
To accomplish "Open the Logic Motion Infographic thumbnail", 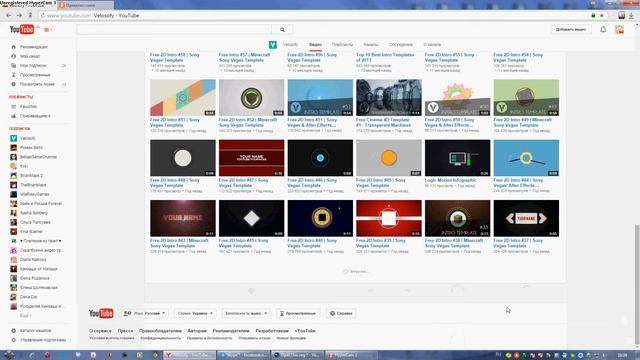I will coord(458,158).
